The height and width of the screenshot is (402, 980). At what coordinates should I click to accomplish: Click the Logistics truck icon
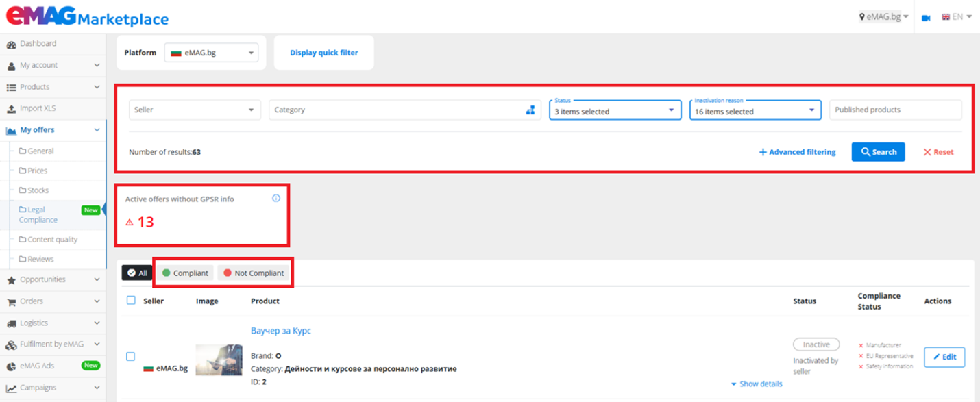[11, 323]
